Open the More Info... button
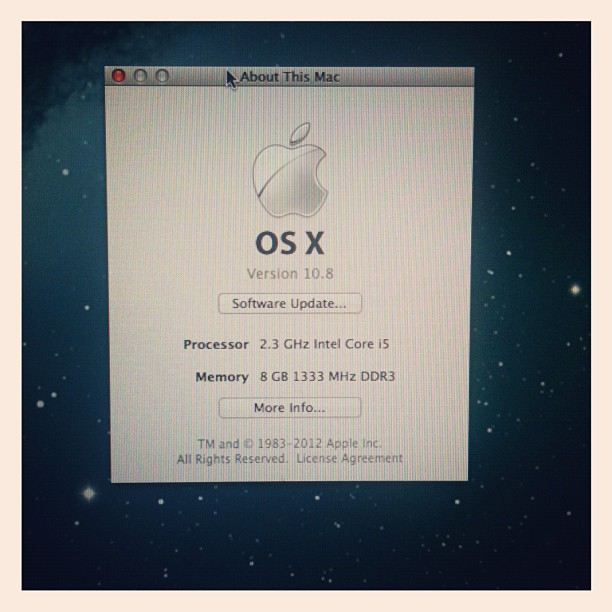This screenshot has height=612, width=612. 290,407
